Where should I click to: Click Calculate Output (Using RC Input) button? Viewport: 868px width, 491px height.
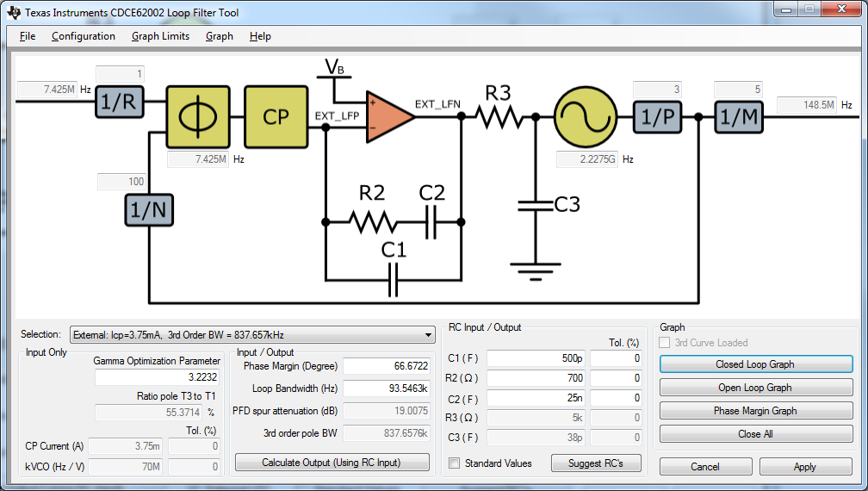point(332,463)
